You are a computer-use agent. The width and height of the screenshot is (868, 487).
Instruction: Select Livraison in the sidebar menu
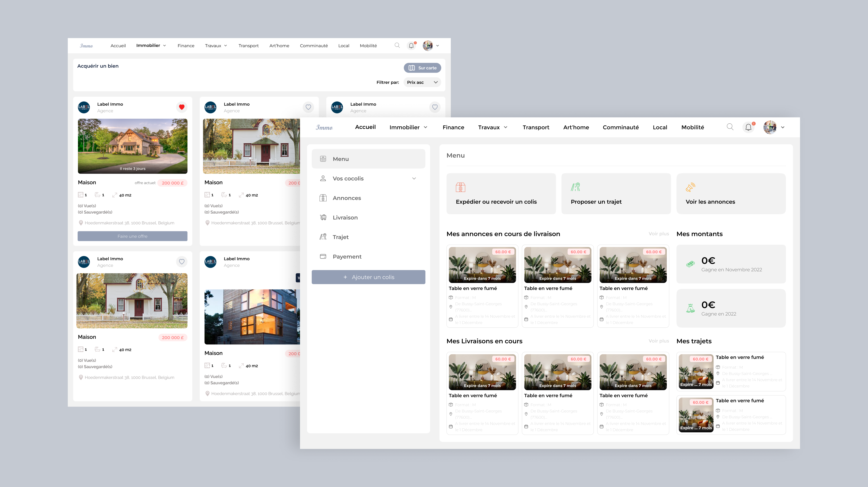click(345, 218)
